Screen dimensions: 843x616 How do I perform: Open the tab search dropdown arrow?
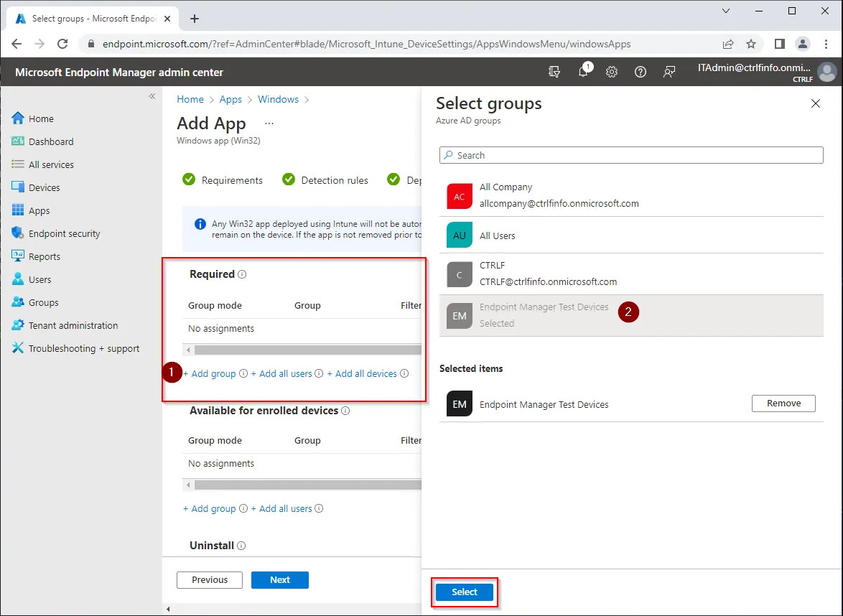pyautogui.click(x=726, y=11)
